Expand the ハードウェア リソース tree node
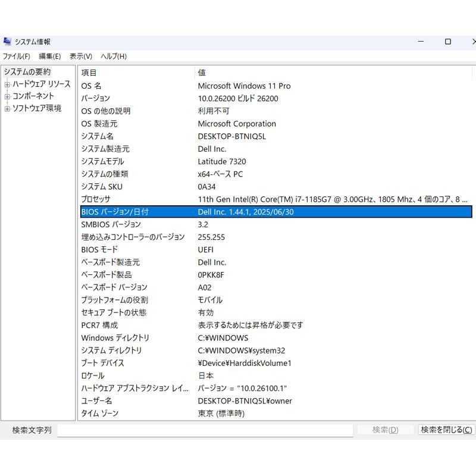The width and height of the screenshot is (476, 476). coord(6,83)
